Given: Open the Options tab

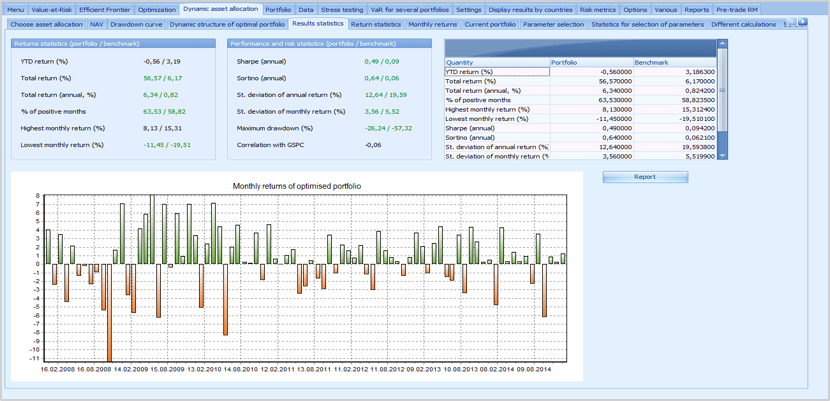Looking at the screenshot, I should [x=635, y=10].
